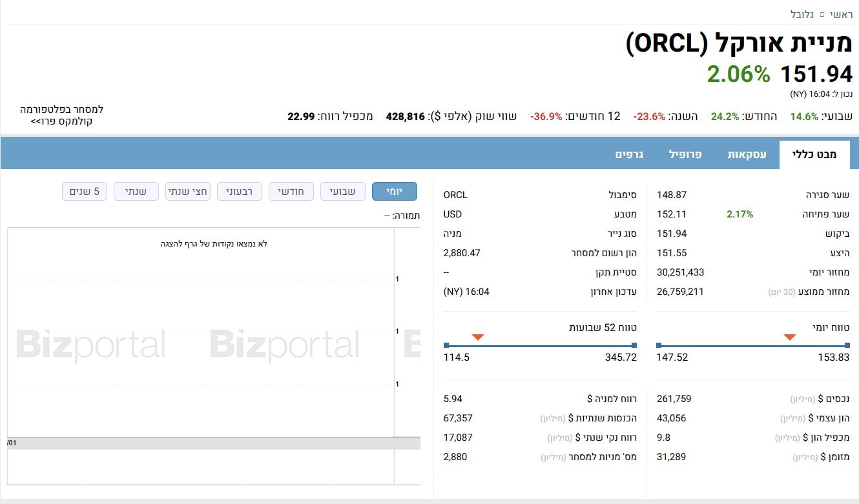The height and width of the screenshot is (504, 859).
Task: Show the שנתי yearly chart
Action: [136, 192]
